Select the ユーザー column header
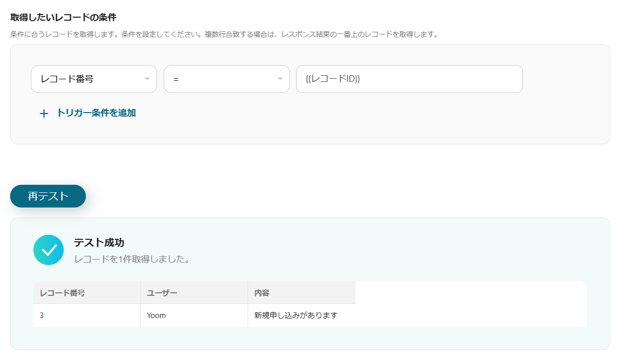 (162, 293)
